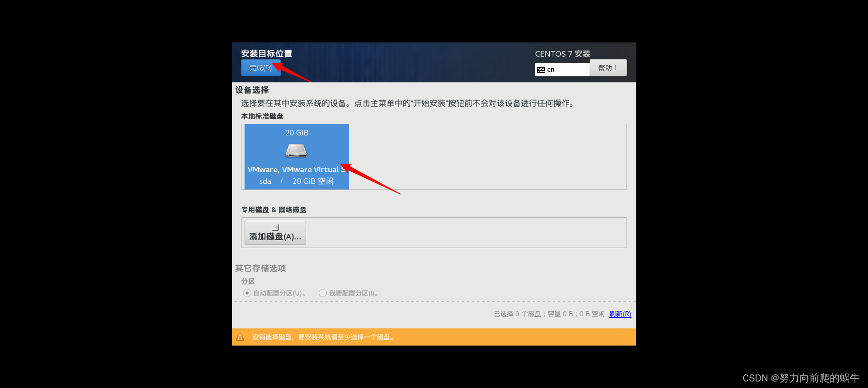Viewport: 868px width, 388px height.
Task: Click the 安装目标位置 title text
Action: 266,54
